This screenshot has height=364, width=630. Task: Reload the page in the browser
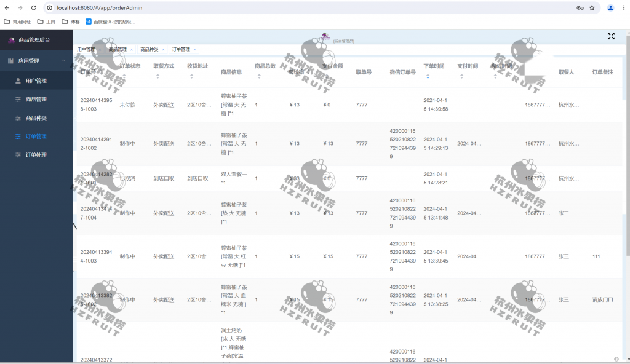point(33,8)
